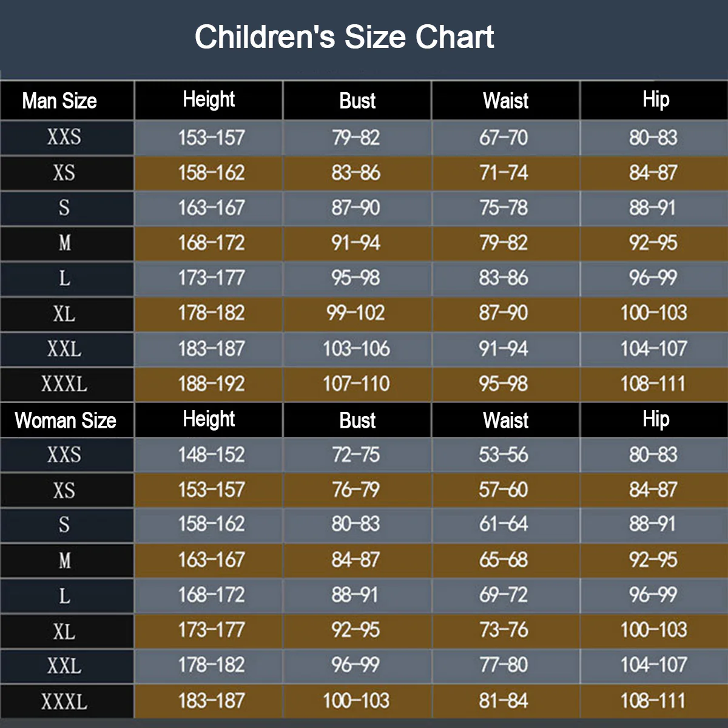Click the man XXS waist value 67-70

pos(504,138)
